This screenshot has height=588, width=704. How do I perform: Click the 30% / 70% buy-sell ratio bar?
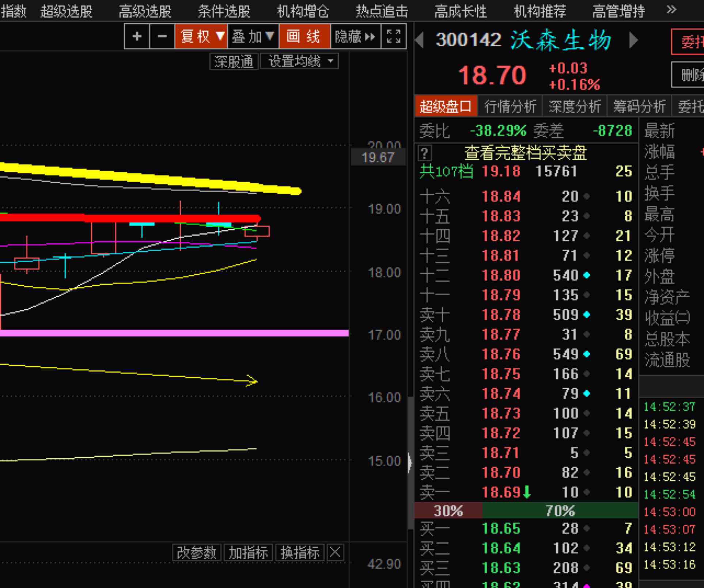tap(526, 510)
